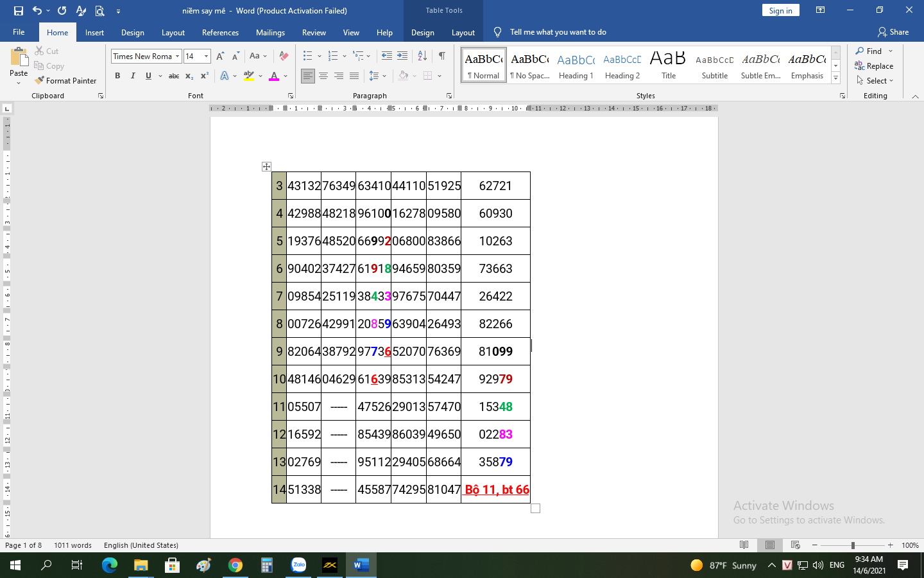The width and height of the screenshot is (924, 578).
Task: Open Chrome from the taskbar
Action: click(x=235, y=565)
